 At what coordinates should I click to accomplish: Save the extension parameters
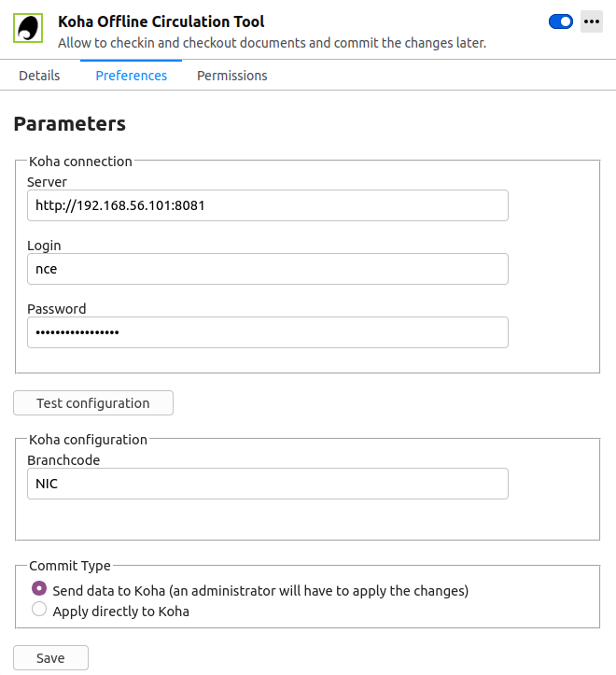coord(50,658)
